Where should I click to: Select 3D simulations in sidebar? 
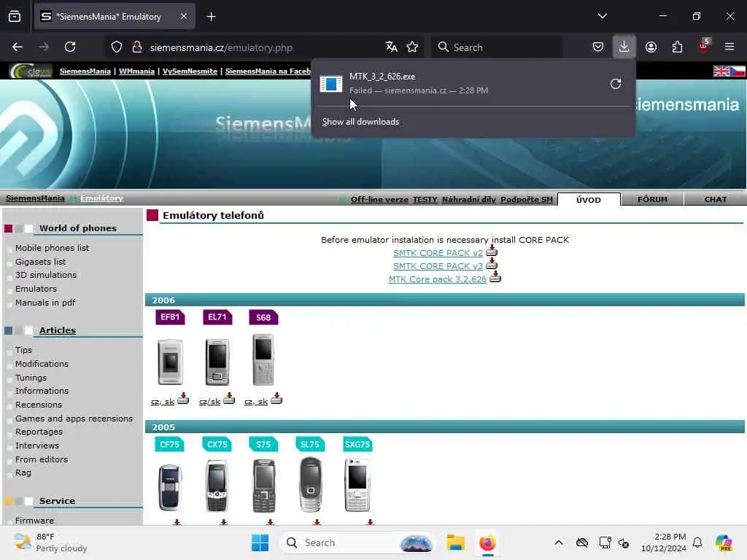tap(46, 275)
